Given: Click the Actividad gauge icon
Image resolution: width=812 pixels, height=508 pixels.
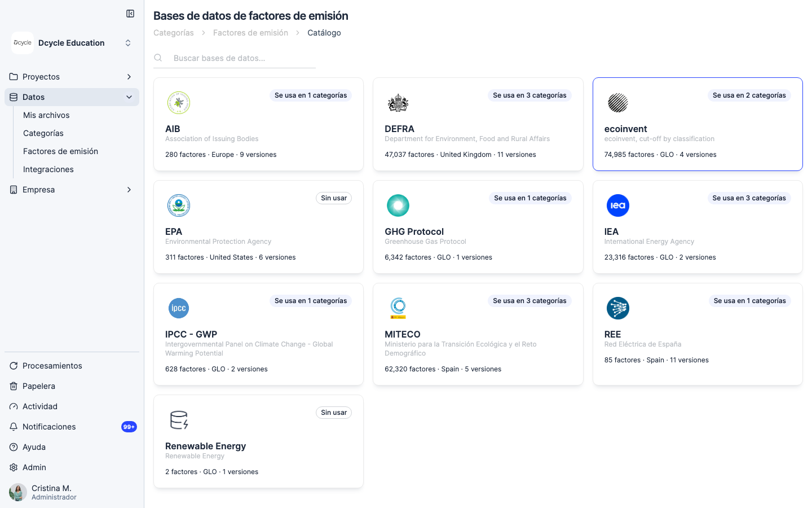Looking at the screenshot, I should [x=14, y=406].
